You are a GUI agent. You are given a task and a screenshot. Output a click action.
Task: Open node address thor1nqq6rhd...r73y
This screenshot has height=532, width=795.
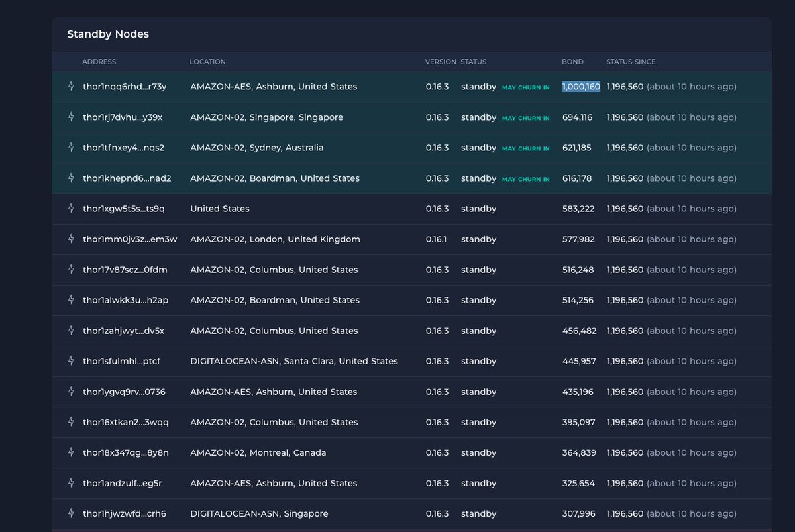125,87
